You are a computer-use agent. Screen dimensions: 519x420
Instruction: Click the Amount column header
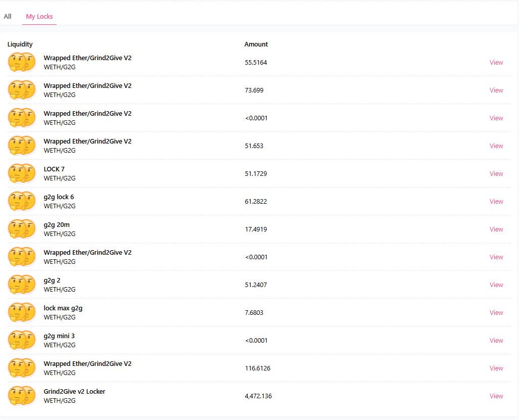tap(256, 44)
